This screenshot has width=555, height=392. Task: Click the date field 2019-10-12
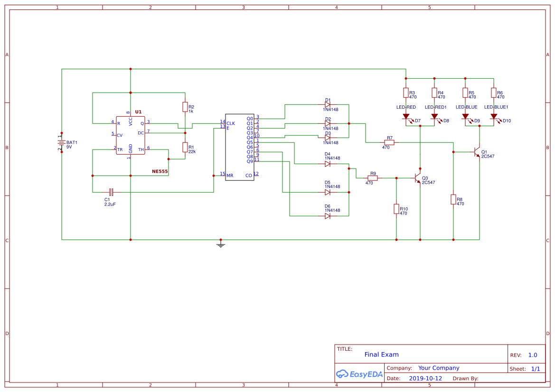click(425, 379)
